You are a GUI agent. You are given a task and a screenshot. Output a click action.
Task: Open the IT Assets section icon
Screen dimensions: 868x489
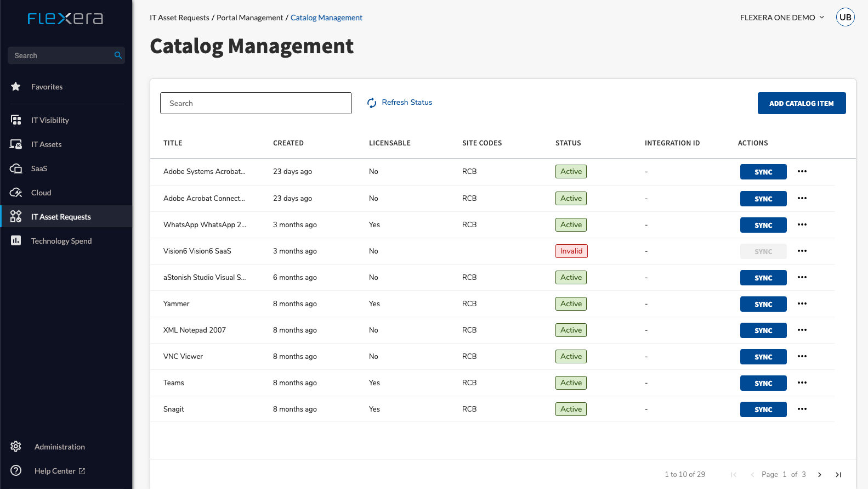[x=16, y=144]
